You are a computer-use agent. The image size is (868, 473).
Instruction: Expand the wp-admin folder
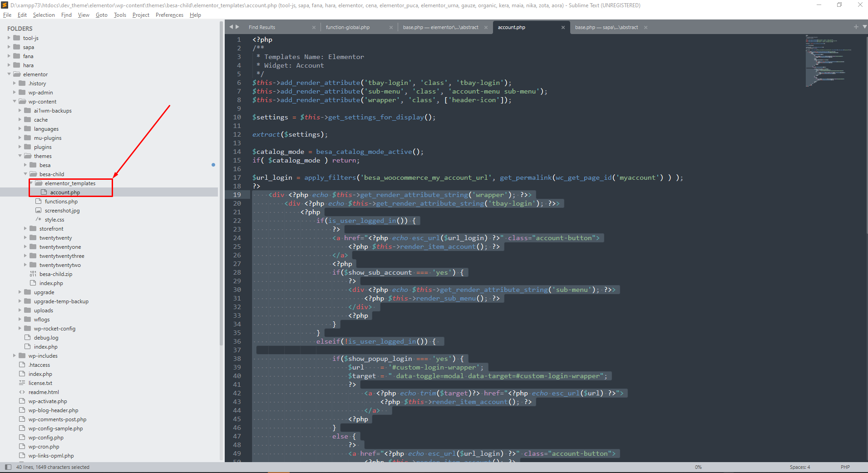[x=14, y=92]
